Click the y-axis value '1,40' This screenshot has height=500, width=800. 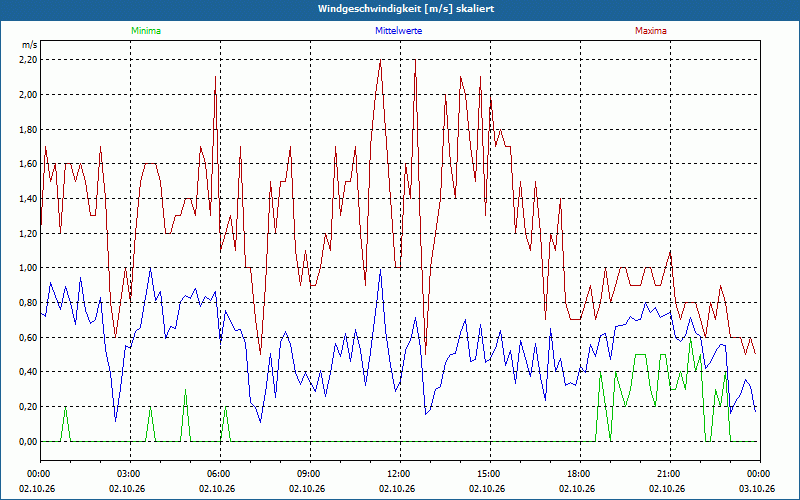pyautogui.click(x=28, y=198)
